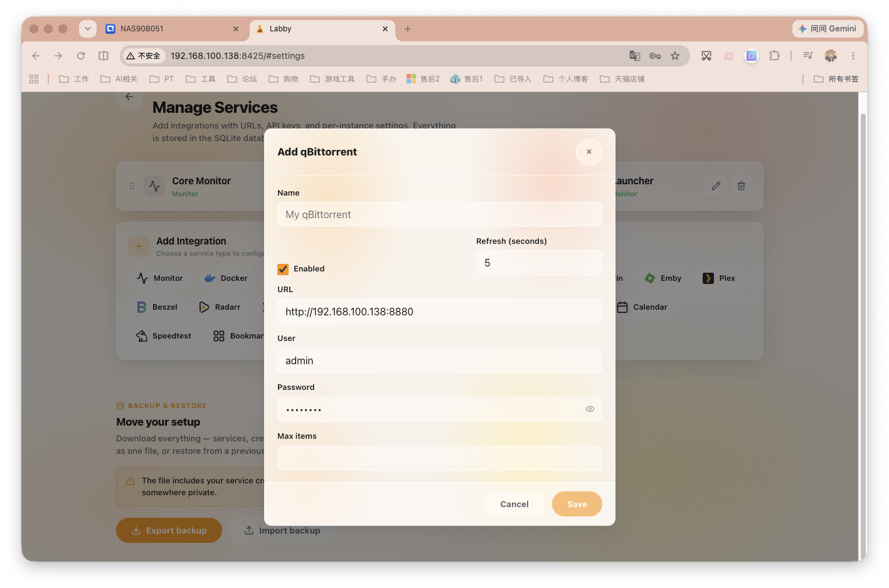
Task: Open the 工作 bookmark folder
Action: pos(73,79)
